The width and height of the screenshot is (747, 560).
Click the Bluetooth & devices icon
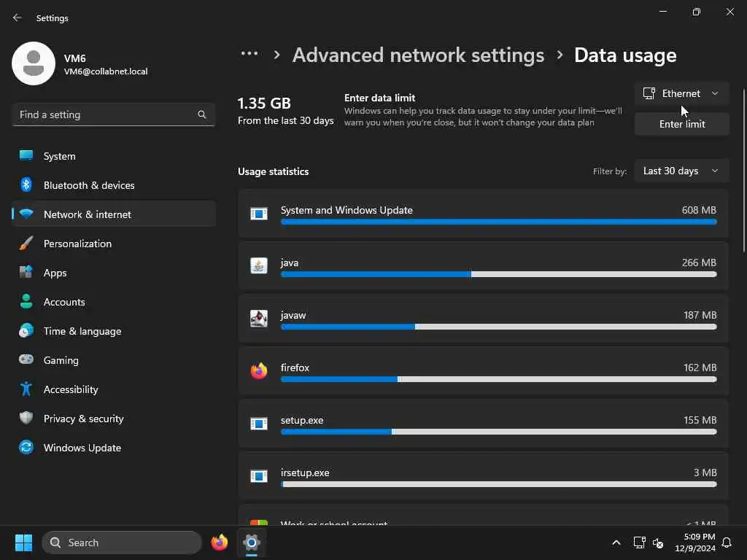pyautogui.click(x=26, y=185)
